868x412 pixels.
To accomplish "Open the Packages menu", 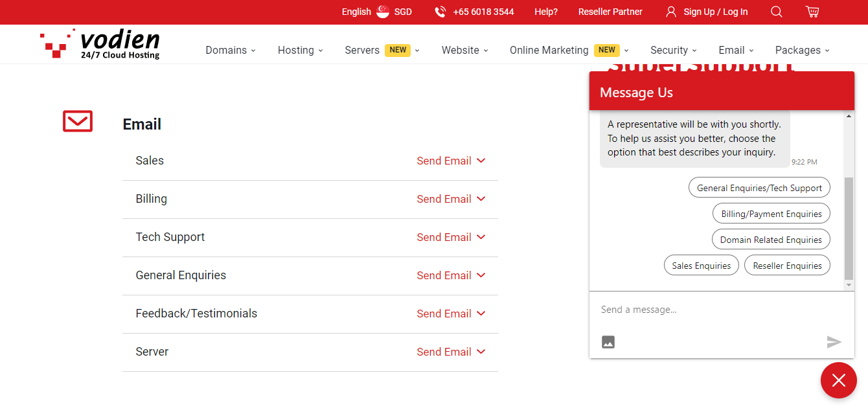I will pyautogui.click(x=803, y=50).
